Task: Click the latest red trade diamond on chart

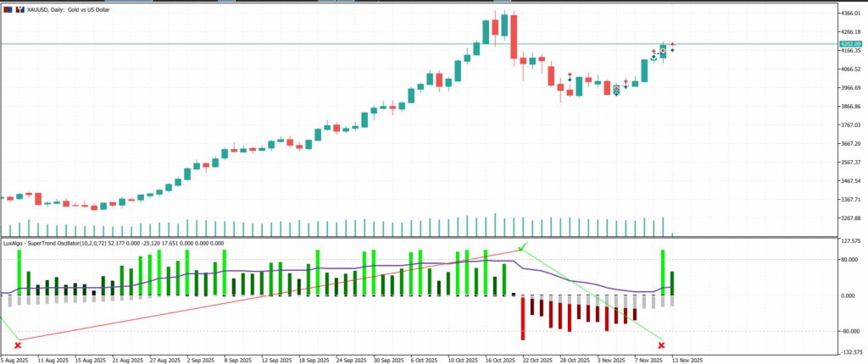Action: [672, 44]
